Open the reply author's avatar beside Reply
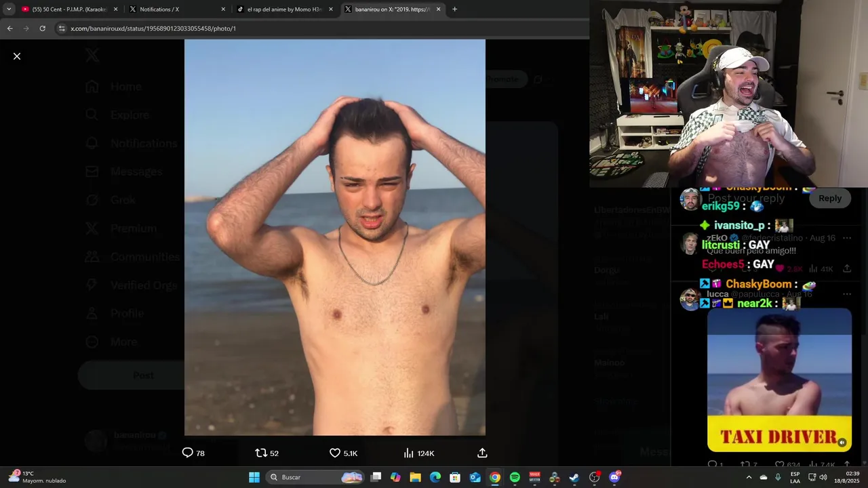This screenshot has height=488, width=868. pyautogui.click(x=690, y=199)
